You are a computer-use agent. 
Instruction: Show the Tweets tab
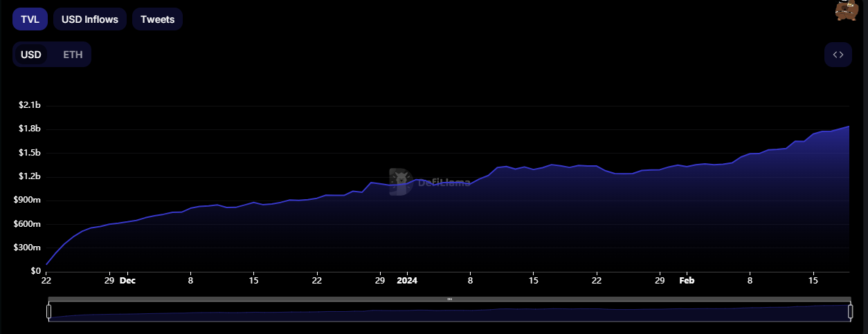pos(157,19)
